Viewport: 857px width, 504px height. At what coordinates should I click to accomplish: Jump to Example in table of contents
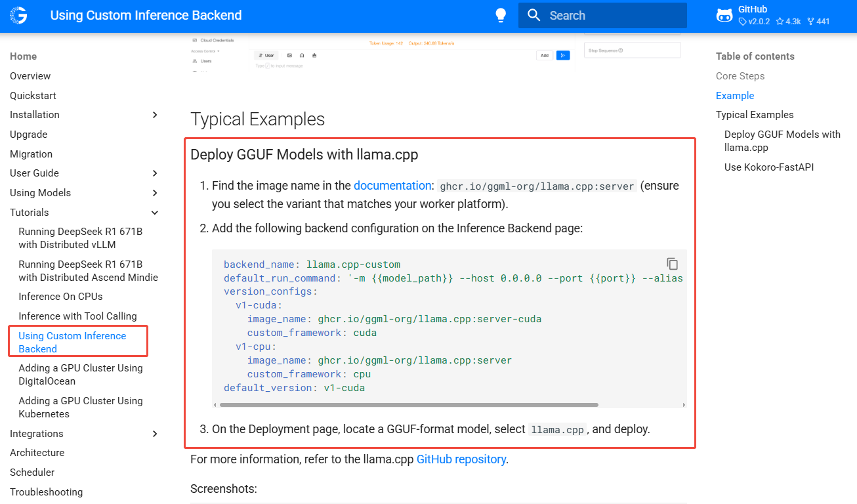pyautogui.click(x=735, y=96)
